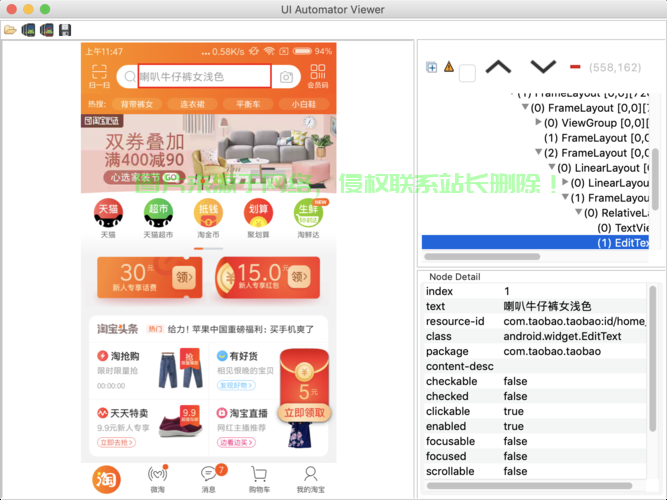Tap the magnifier icon in the search box

(130, 77)
